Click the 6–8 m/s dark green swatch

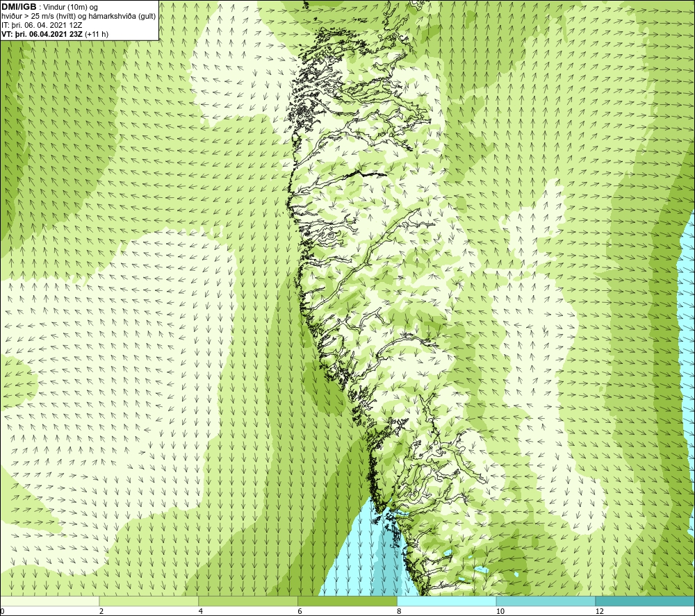click(x=347, y=601)
